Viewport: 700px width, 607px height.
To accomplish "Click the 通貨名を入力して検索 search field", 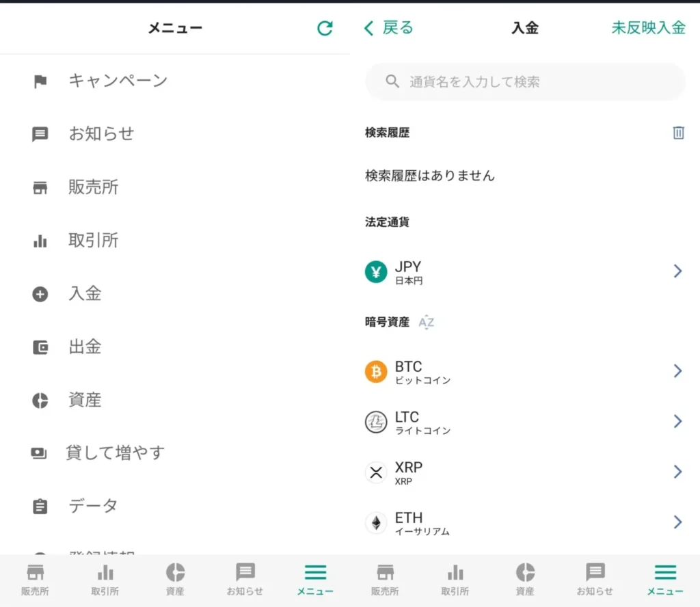I will (525, 82).
